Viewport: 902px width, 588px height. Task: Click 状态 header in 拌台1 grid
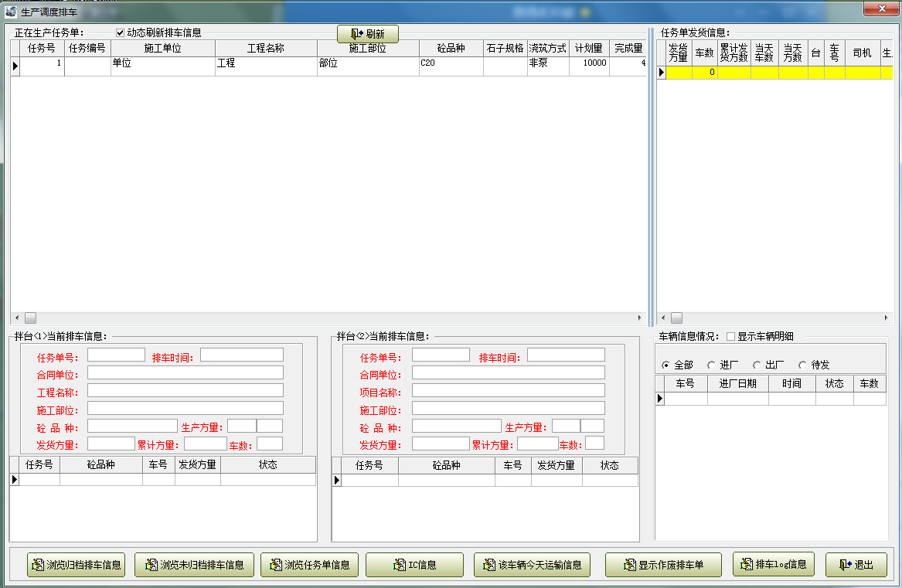click(x=268, y=465)
